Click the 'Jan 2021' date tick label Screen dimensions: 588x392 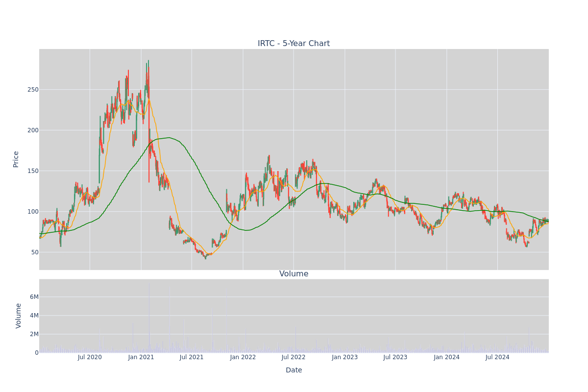coord(141,357)
